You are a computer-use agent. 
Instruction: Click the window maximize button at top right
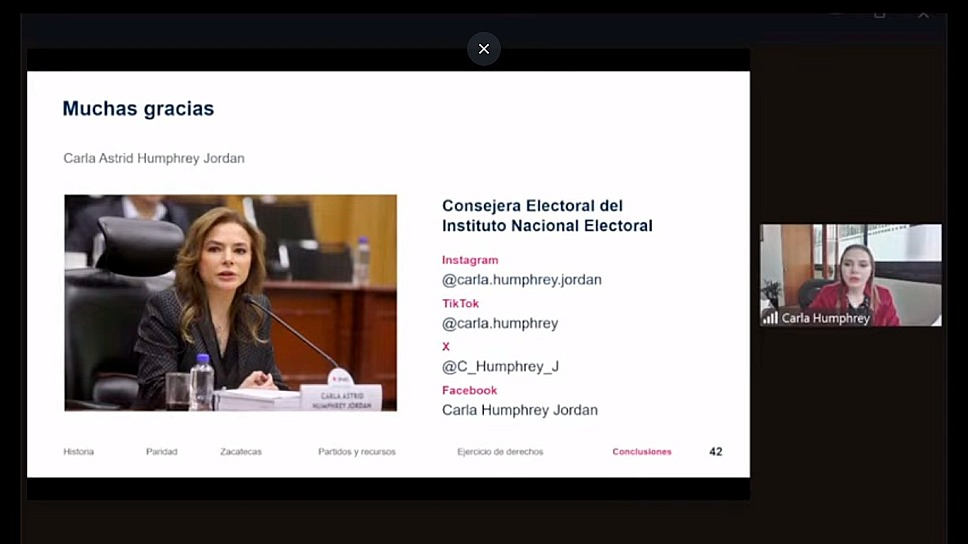point(880,14)
